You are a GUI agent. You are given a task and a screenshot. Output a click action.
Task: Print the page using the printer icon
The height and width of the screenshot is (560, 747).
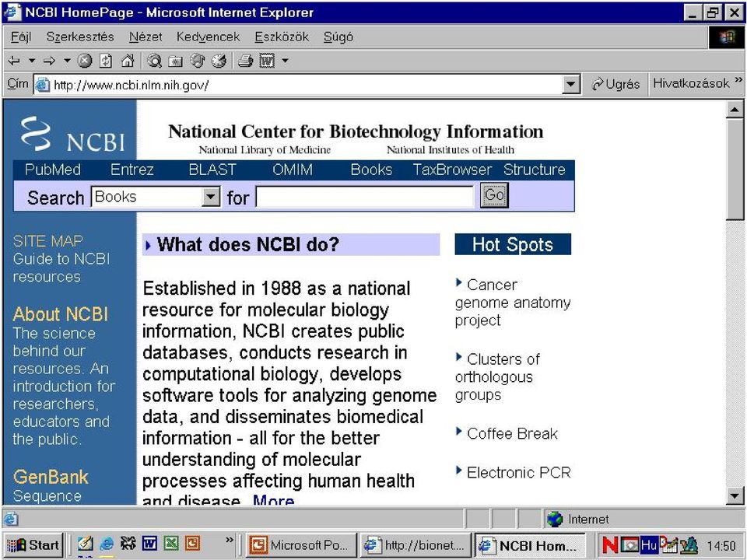pyautogui.click(x=245, y=61)
